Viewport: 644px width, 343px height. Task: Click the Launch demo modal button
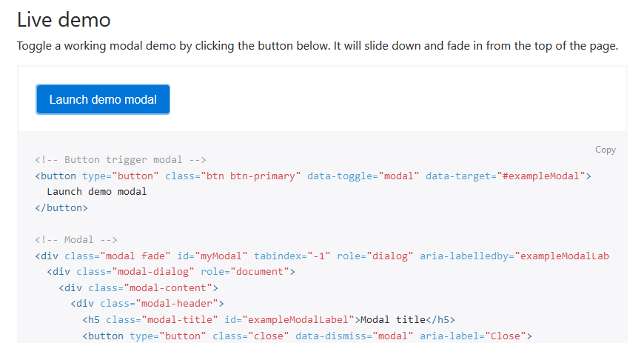click(x=103, y=99)
